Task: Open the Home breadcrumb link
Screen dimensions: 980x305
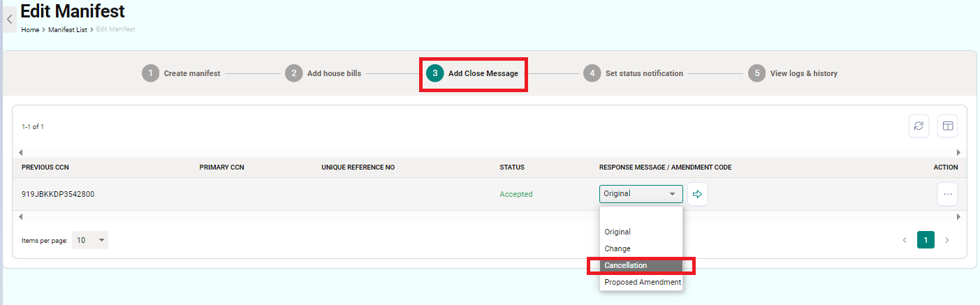Action: click(30, 30)
